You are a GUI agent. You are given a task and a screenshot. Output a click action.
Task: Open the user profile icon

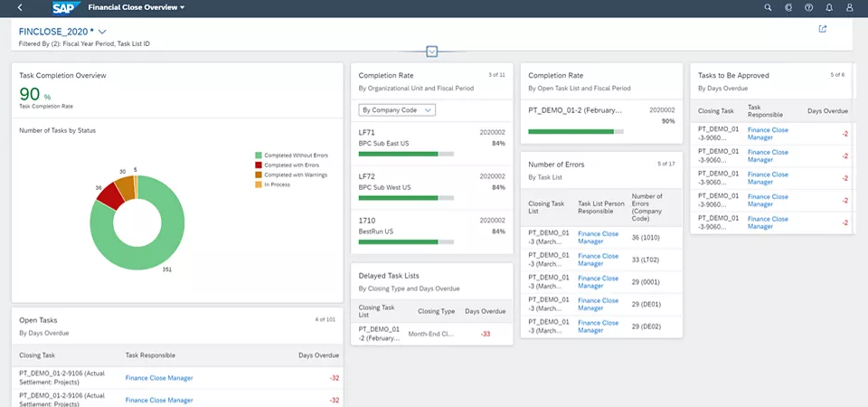[x=849, y=7]
